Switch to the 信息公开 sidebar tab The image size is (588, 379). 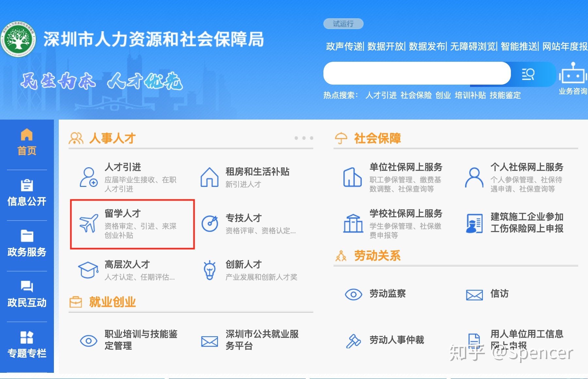click(27, 193)
